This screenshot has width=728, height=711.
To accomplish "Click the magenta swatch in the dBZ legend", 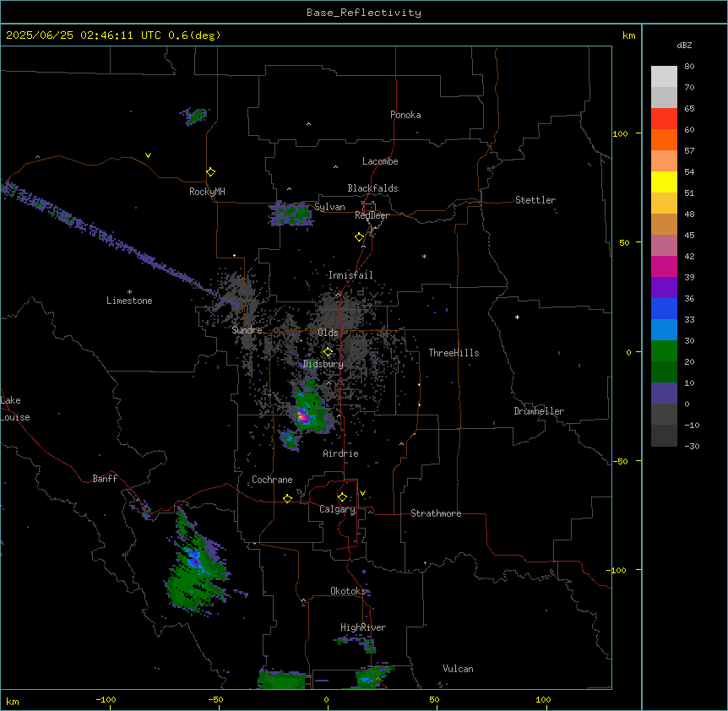I will click(664, 266).
